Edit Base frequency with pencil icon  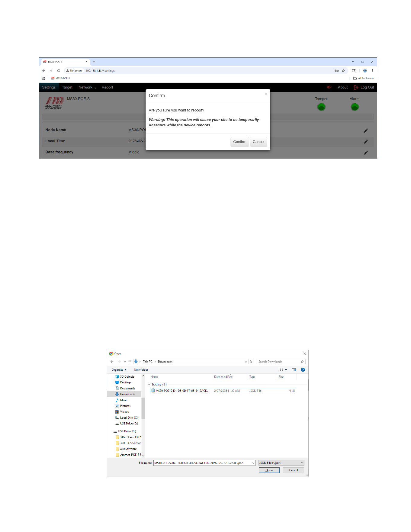pyautogui.click(x=366, y=153)
